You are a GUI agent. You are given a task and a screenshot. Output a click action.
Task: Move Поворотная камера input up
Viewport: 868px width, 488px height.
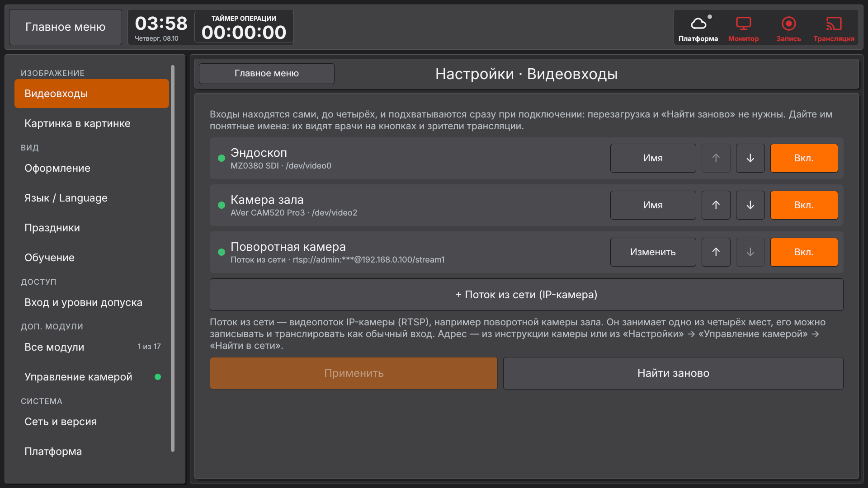click(716, 252)
